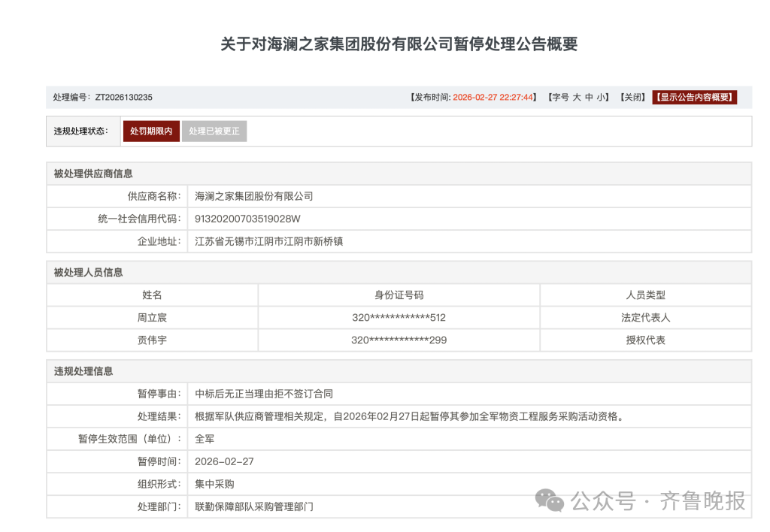Image resolution: width=770 pixels, height=532 pixels.
Task: Select the name 贡伟宇 in personnel table
Action: click(x=152, y=340)
